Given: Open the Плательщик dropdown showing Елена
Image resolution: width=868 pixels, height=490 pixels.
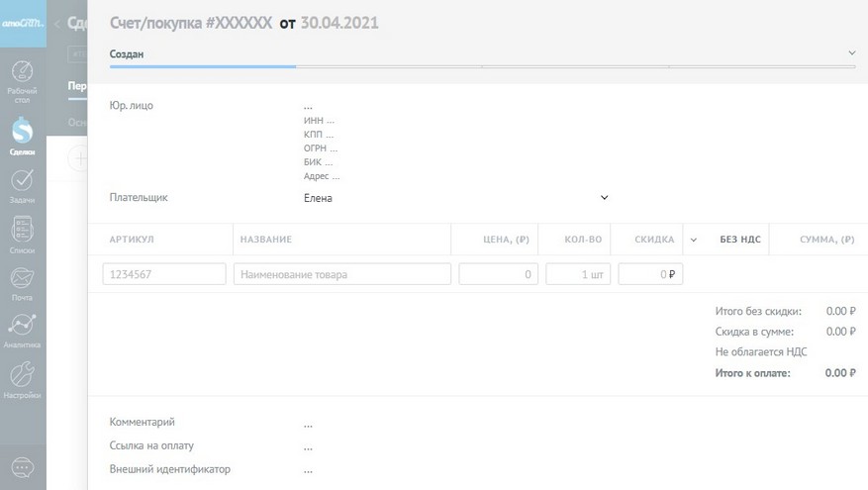Looking at the screenshot, I should (x=455, y=198).
